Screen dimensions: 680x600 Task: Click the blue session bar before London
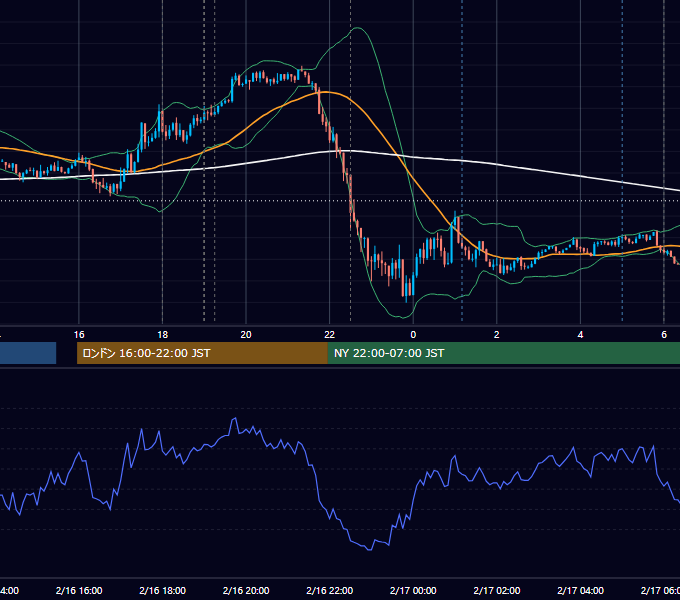pos(28,353)
